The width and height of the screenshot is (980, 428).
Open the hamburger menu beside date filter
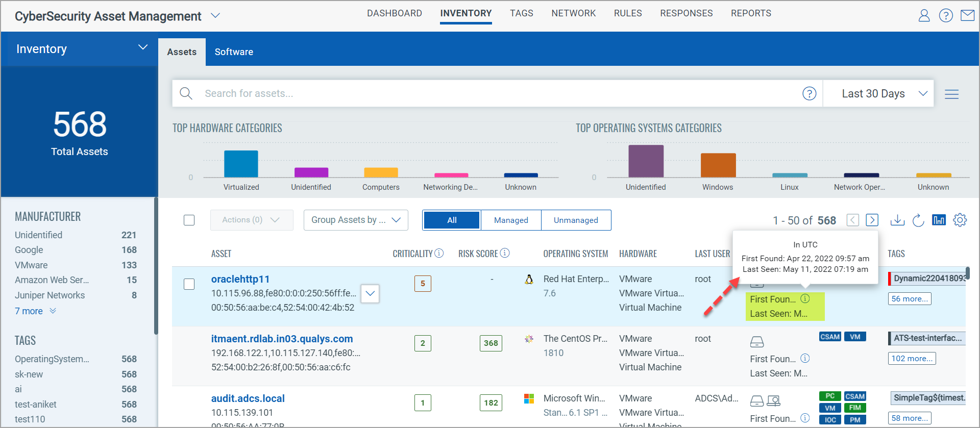(x=951, y=94)
